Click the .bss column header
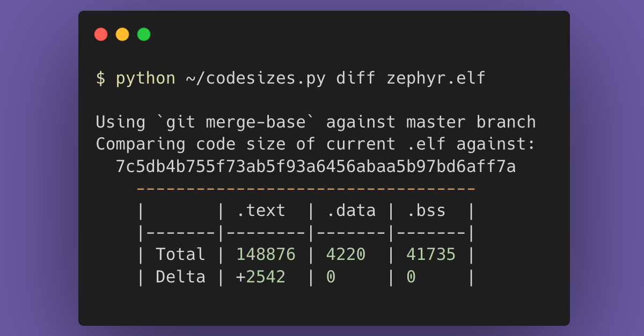Viewport: 644px width, 336px height. [x=426, y=211]
